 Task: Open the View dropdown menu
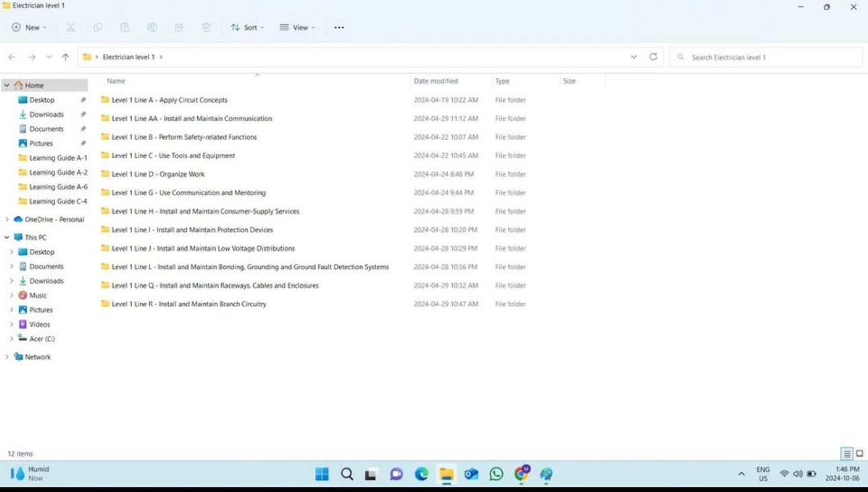click(x=297, y=28)
